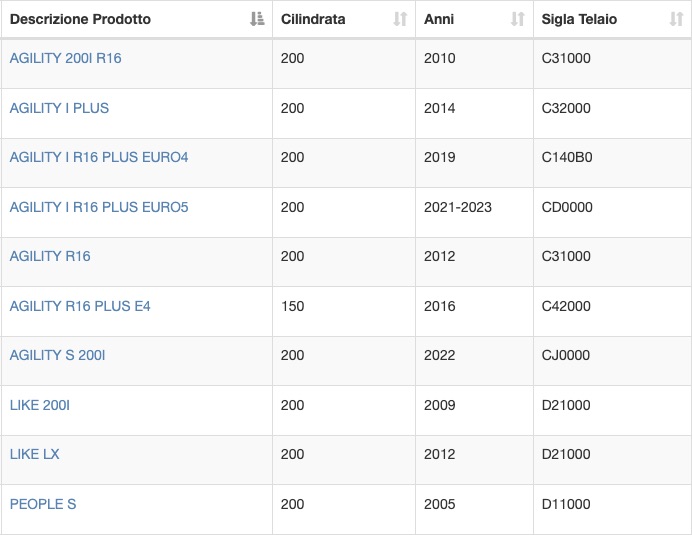Click the Cilindrata header text
Image resolution: width=692 pixels, height=535 pixels.
[313, 19]
